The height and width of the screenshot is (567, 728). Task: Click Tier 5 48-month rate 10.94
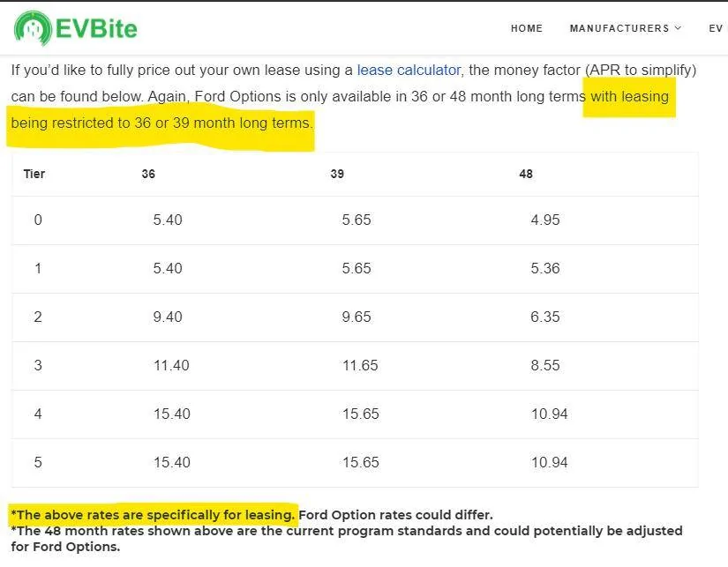pyautogui.click(x=549, y=462)
